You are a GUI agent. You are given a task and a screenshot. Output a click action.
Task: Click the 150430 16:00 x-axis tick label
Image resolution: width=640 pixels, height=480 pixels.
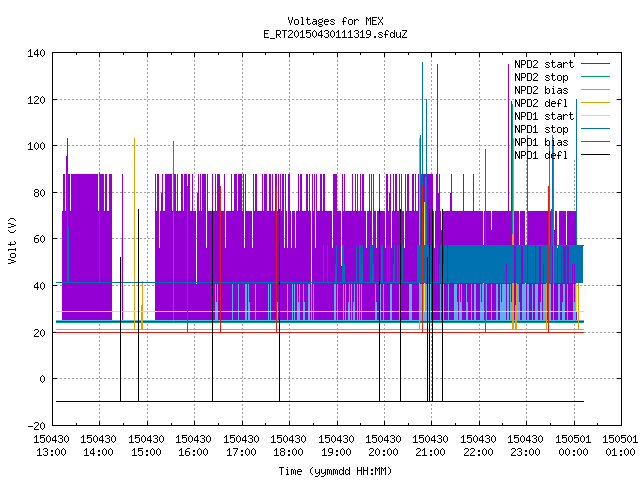[x=193, y=446]
